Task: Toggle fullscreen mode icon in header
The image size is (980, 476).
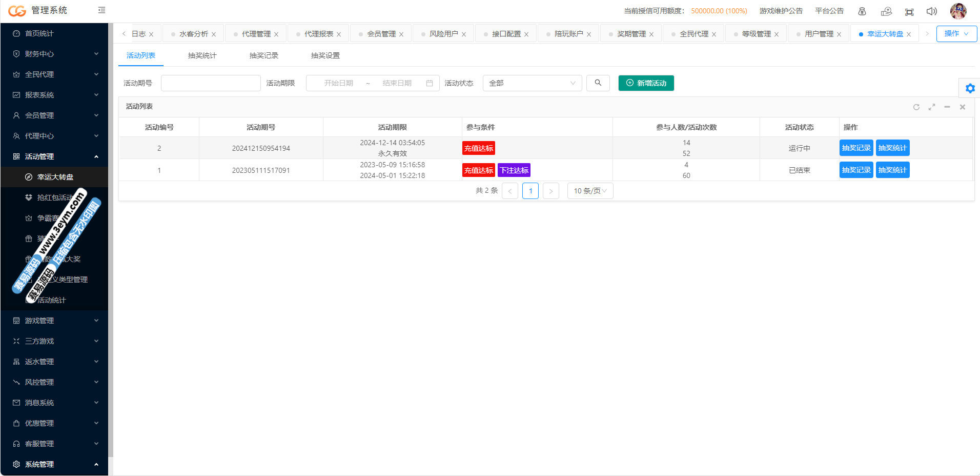Action: [909, 11]
